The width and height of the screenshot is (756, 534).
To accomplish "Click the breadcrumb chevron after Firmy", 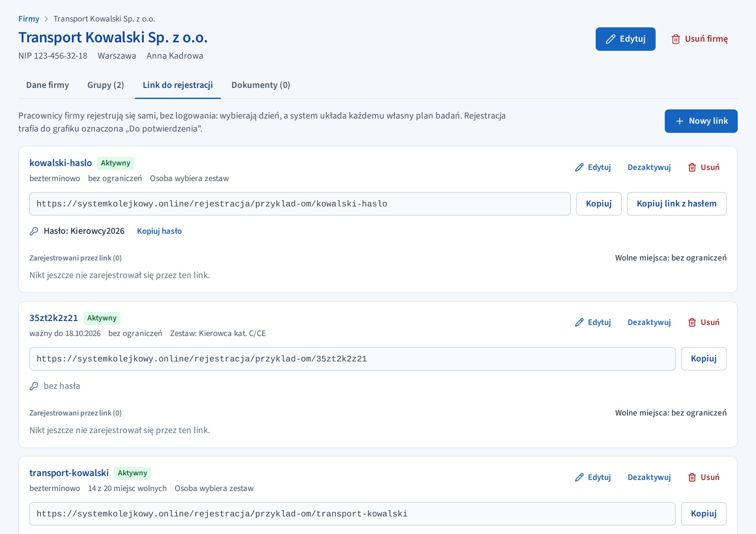I will coord(46,19).
